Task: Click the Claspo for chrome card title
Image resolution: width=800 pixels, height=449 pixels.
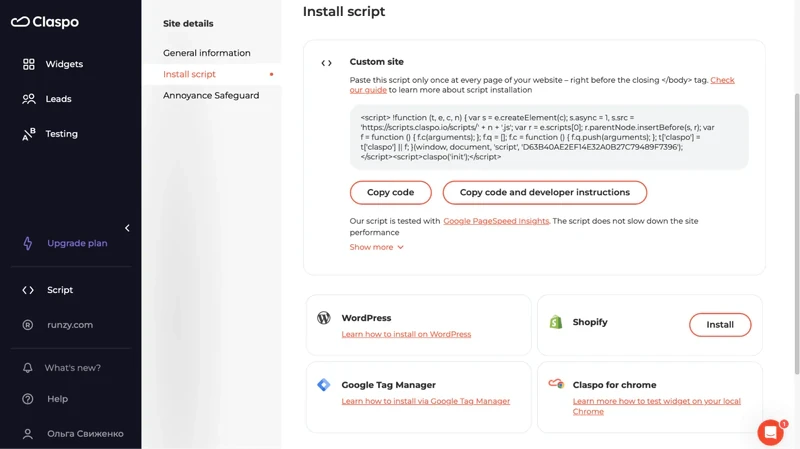Action: pyautogui.click(x=614, y=385)
